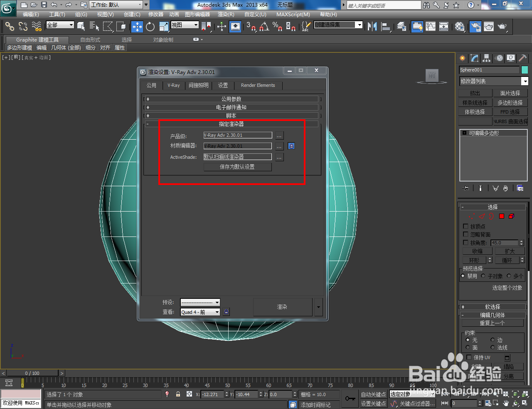
Task: Click the 重复上一个 button
Action: click(x=492, y=323)
